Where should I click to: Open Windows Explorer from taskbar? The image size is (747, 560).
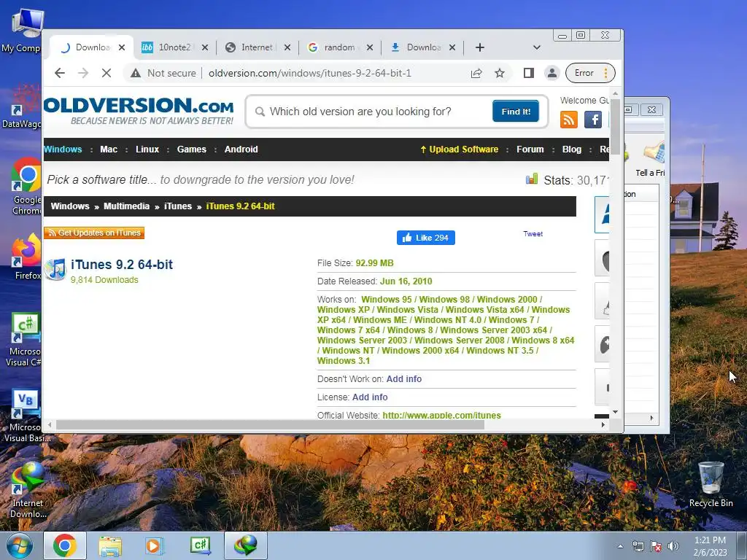(x=109, y=545)
